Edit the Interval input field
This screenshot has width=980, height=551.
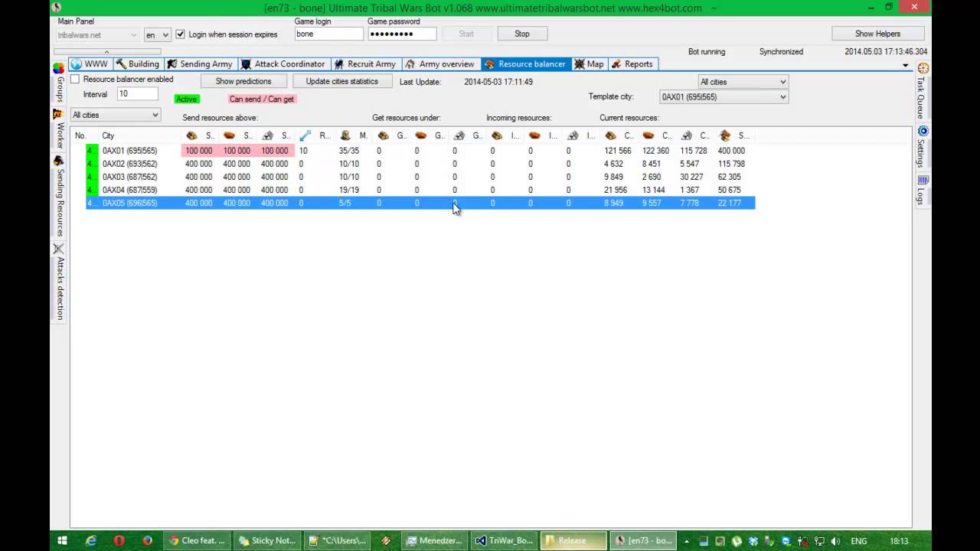[137, 94]
